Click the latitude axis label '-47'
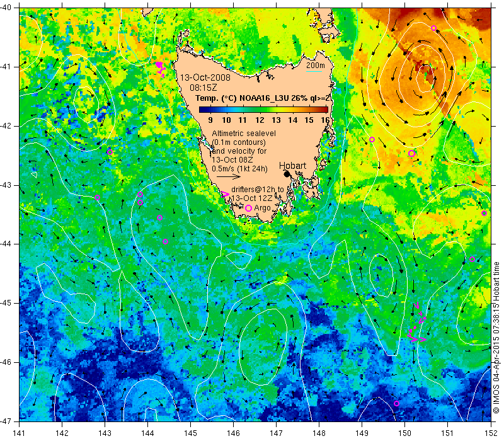 pyautogui.click(x=5, y=421)
